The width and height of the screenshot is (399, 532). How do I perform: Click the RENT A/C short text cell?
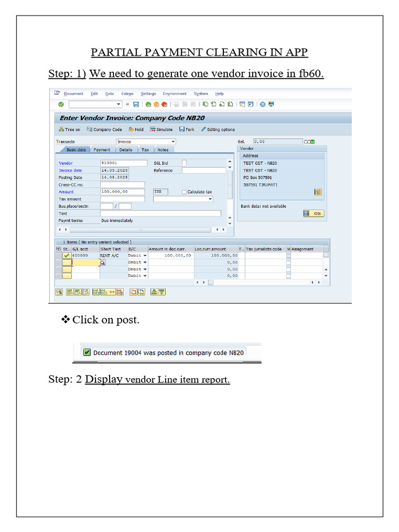(x=113, y=256)
